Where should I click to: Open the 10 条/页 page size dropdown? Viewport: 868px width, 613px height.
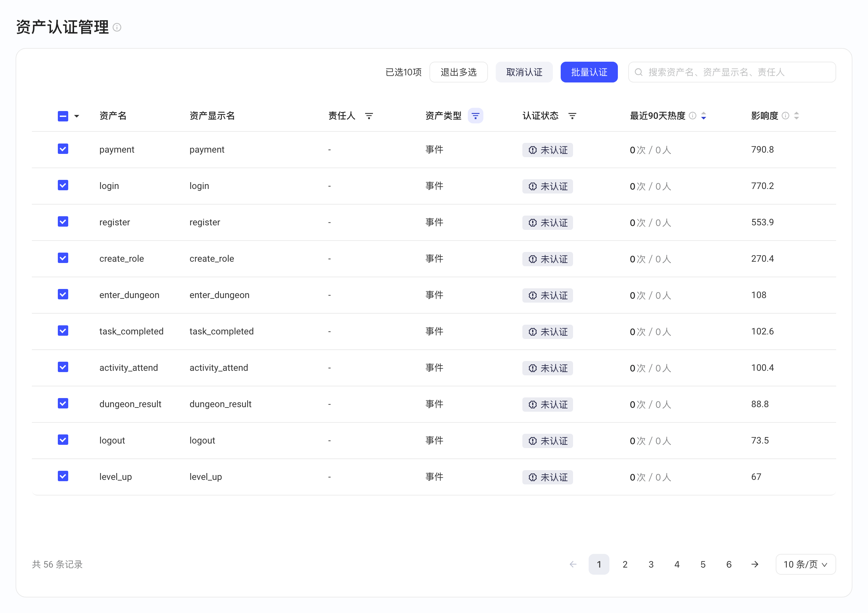point(806,564)
